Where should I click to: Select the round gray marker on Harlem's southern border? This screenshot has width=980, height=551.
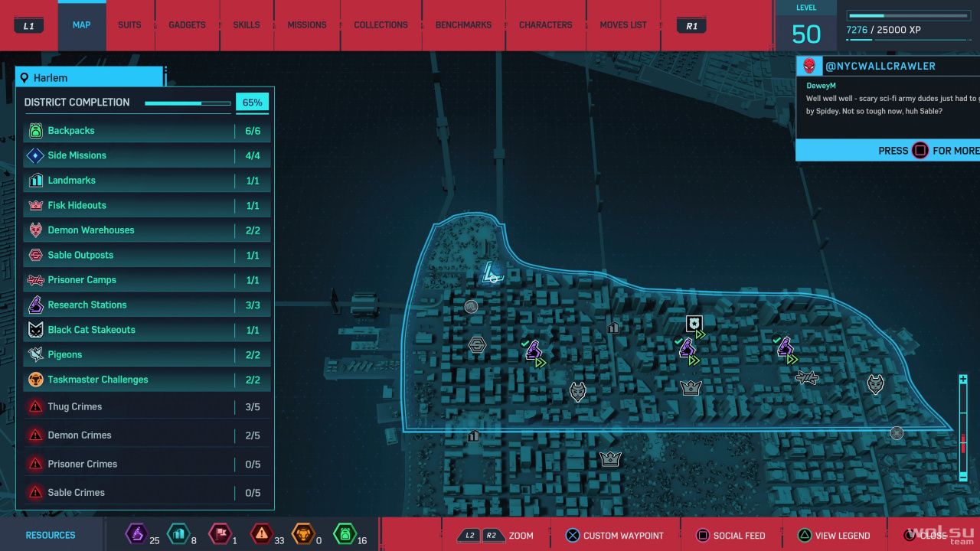point(897,433)
